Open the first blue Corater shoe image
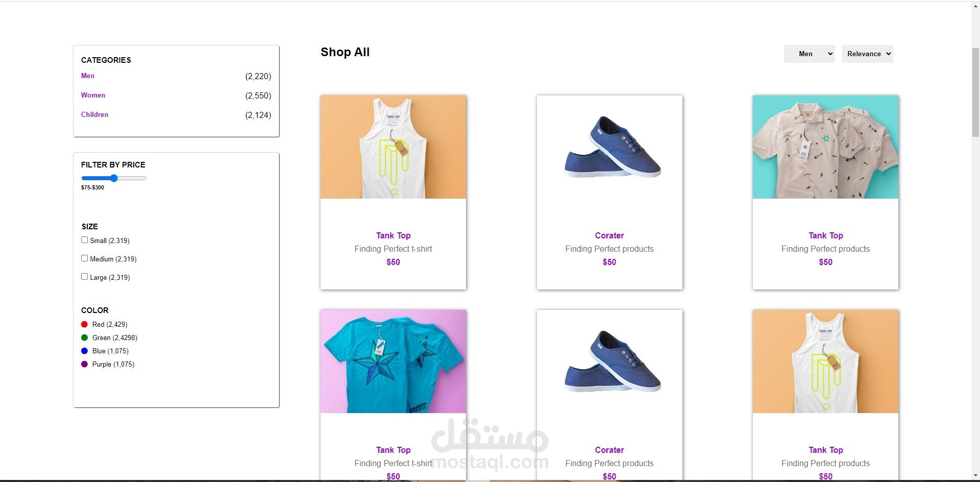Viewport: 980px width, 482px height. (609, 147)
